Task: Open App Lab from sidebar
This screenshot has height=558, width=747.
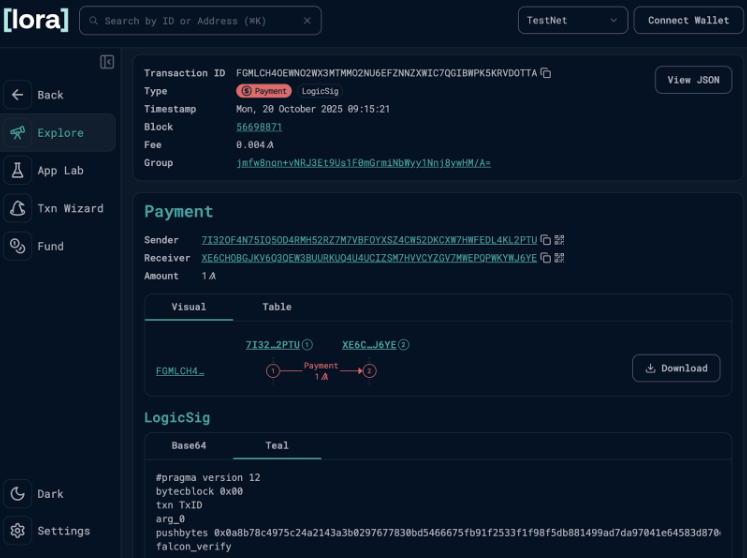Action: [x=58, y=171]
